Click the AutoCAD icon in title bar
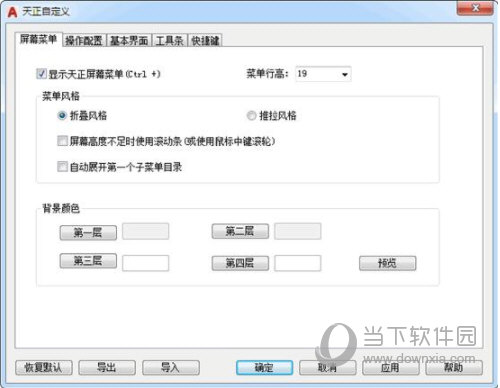The image size is (500, 388). [12, 12]
